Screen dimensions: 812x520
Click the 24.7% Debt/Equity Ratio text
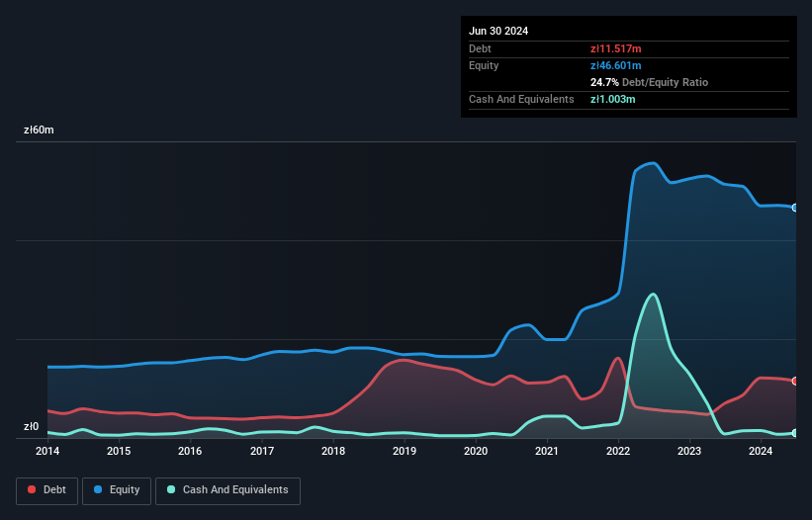[x=649, y=82]
